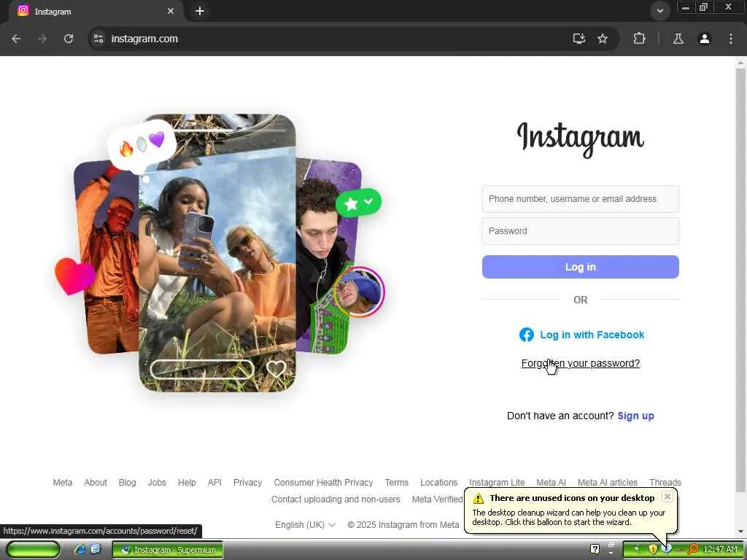Click the Log in button

tap(580, 267)
